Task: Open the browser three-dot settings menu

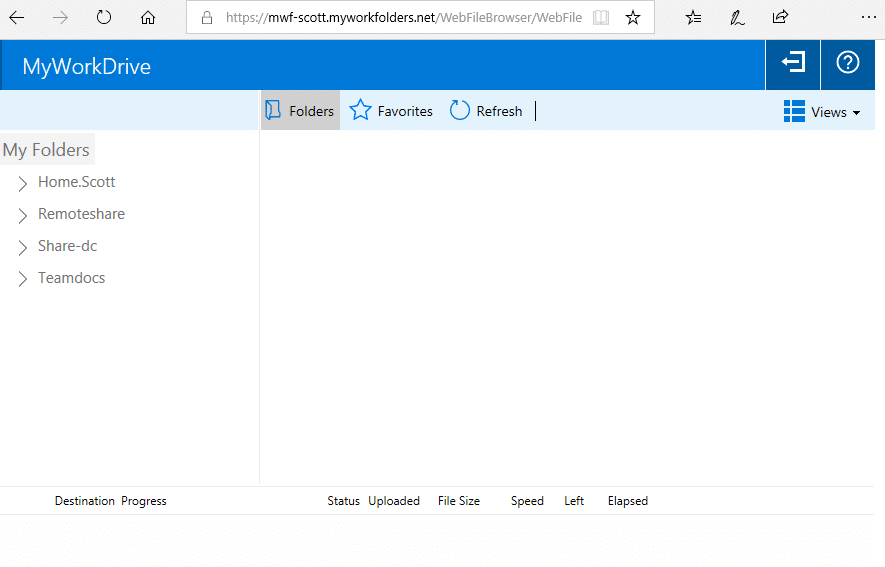Action: (x=867, y=17)
